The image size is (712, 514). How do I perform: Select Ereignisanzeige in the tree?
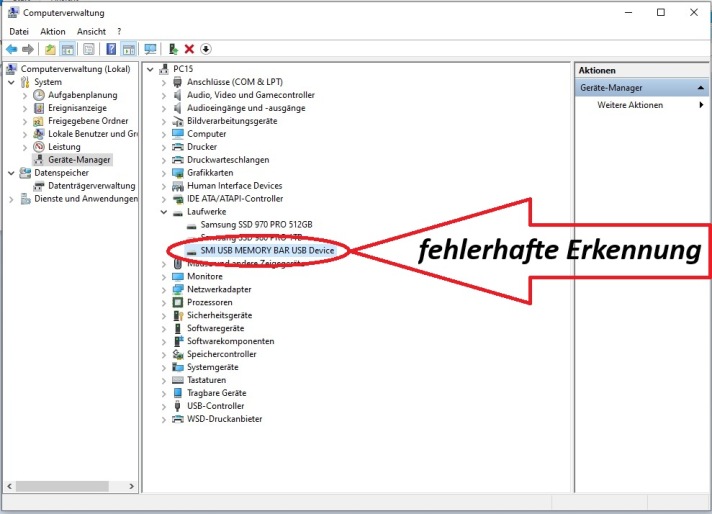coord(77,108)
